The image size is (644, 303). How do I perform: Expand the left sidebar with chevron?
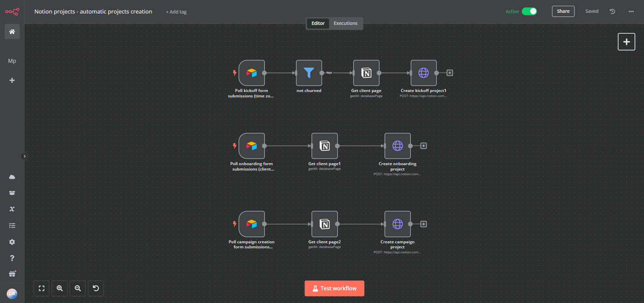[x=24, y=156]
